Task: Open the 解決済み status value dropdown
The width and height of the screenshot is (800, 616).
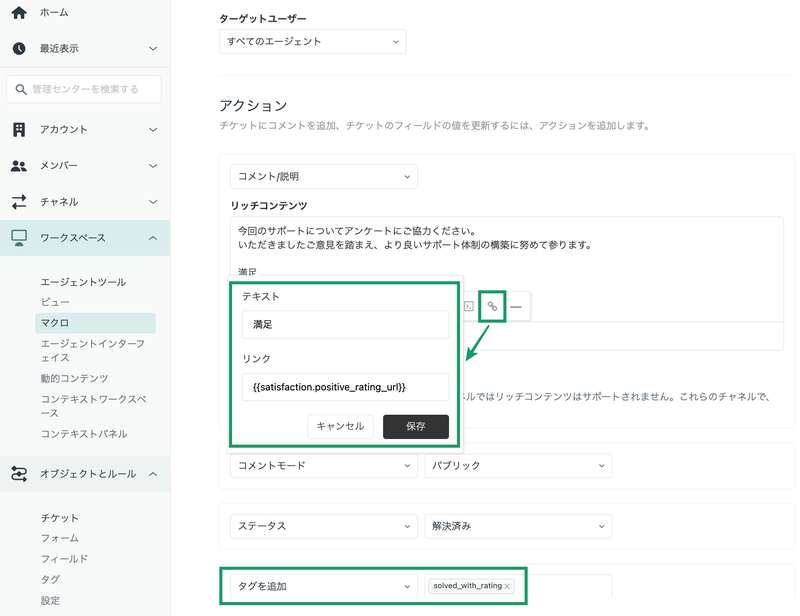Action: (x=518, y=526)
